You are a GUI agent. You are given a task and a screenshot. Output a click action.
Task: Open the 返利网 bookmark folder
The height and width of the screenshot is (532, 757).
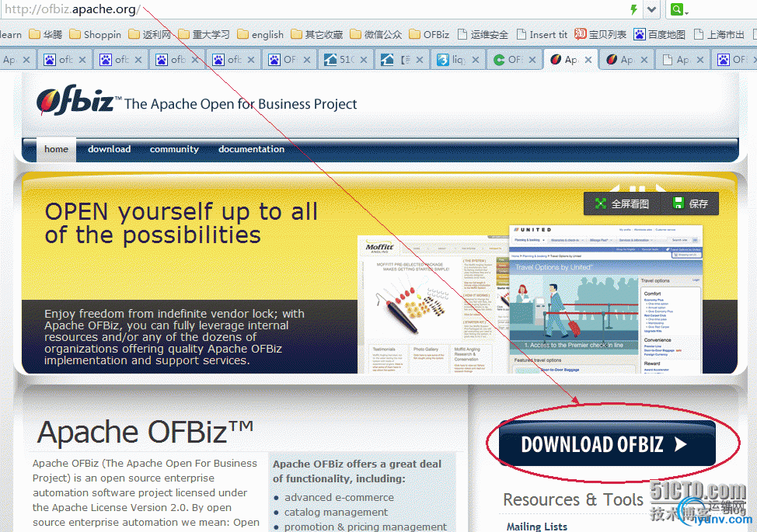coord(150,34)
